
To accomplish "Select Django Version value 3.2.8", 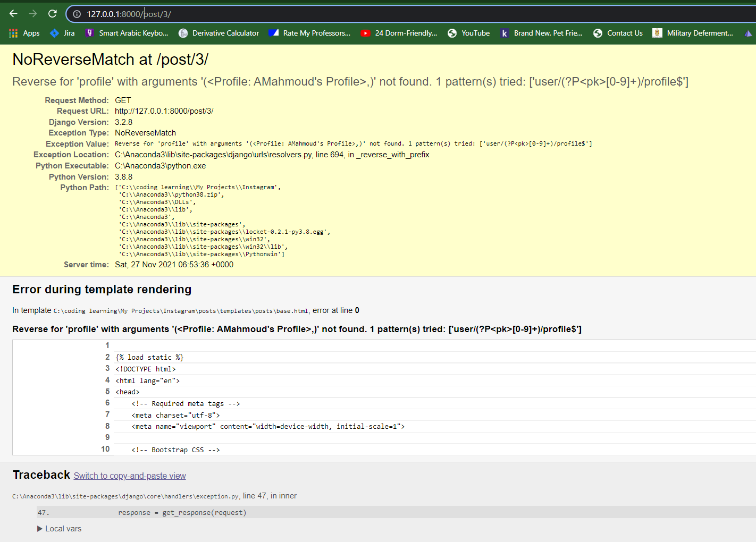I will 124,122.
